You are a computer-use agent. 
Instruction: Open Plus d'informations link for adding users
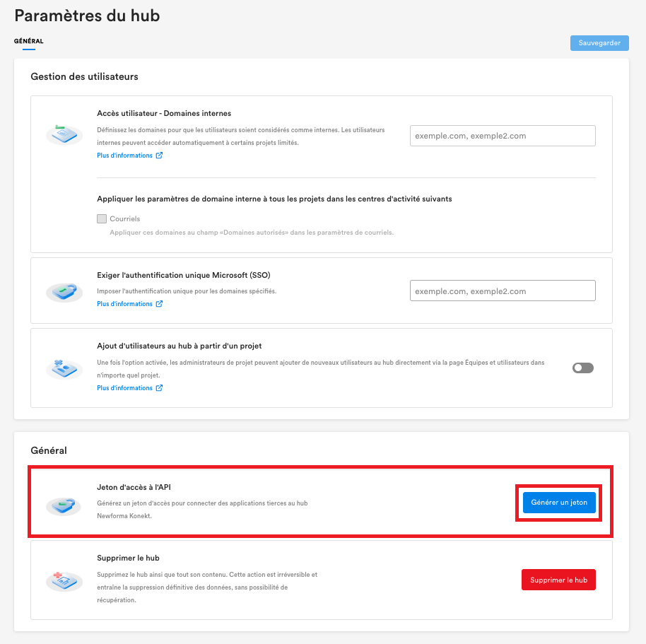[124, 388]
